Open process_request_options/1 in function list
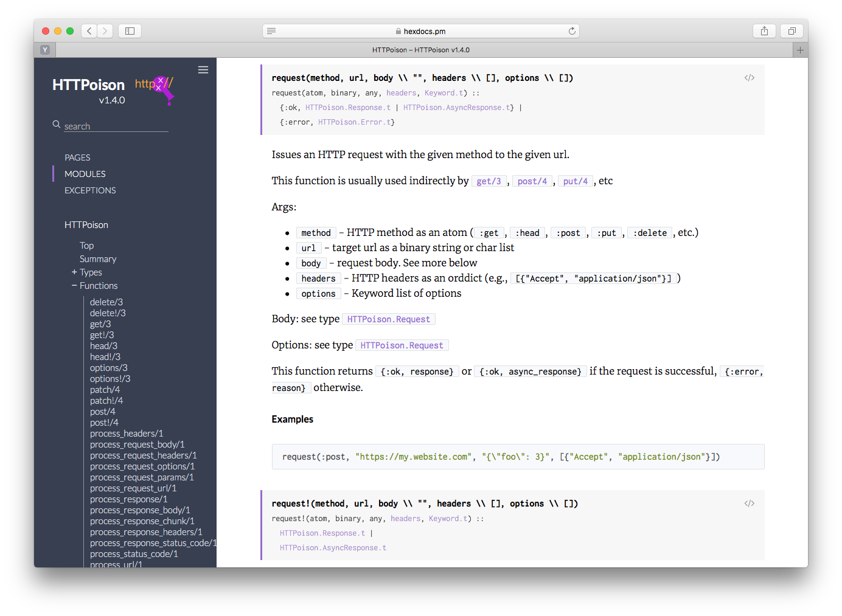The width and height of the screenshot is (842, 616). 142,466
